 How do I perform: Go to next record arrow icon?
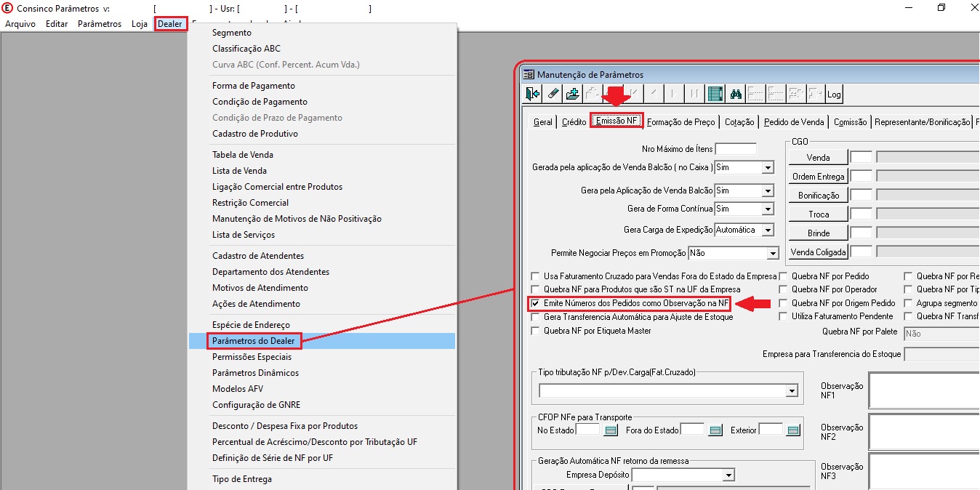pyautogui.click(x=675, y=94)
